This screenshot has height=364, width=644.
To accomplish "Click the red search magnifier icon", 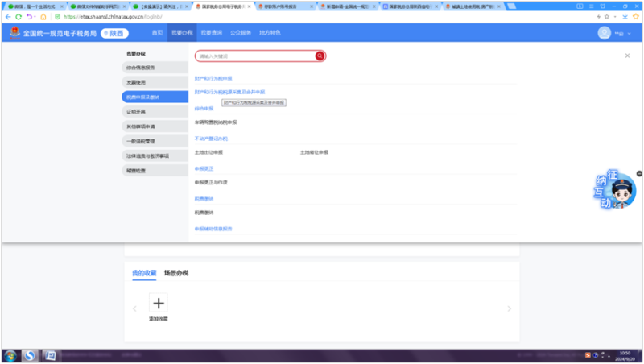I will click(x=320, y=56).
